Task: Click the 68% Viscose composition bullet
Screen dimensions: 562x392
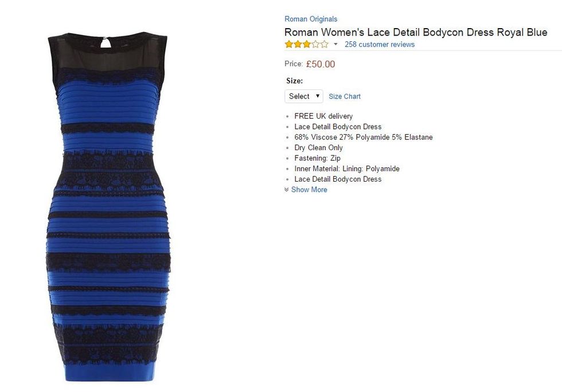Action: tap(364, 137)
